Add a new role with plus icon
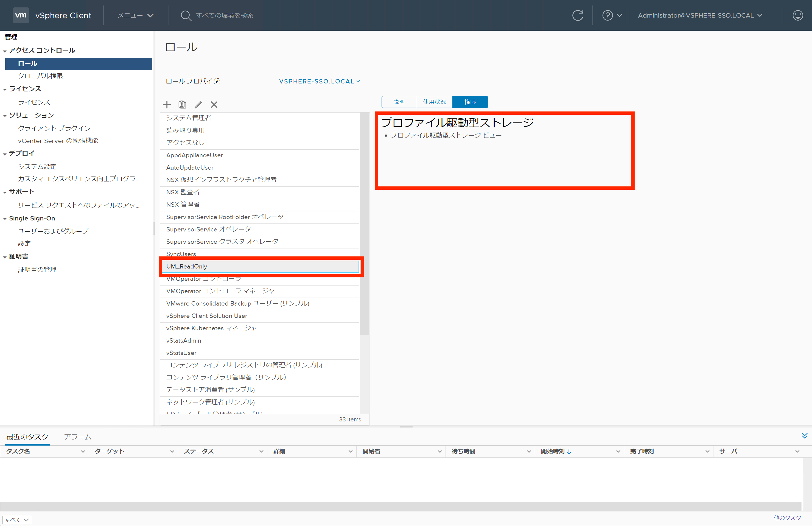The image size is (812, 526). [x=167, y=104]
